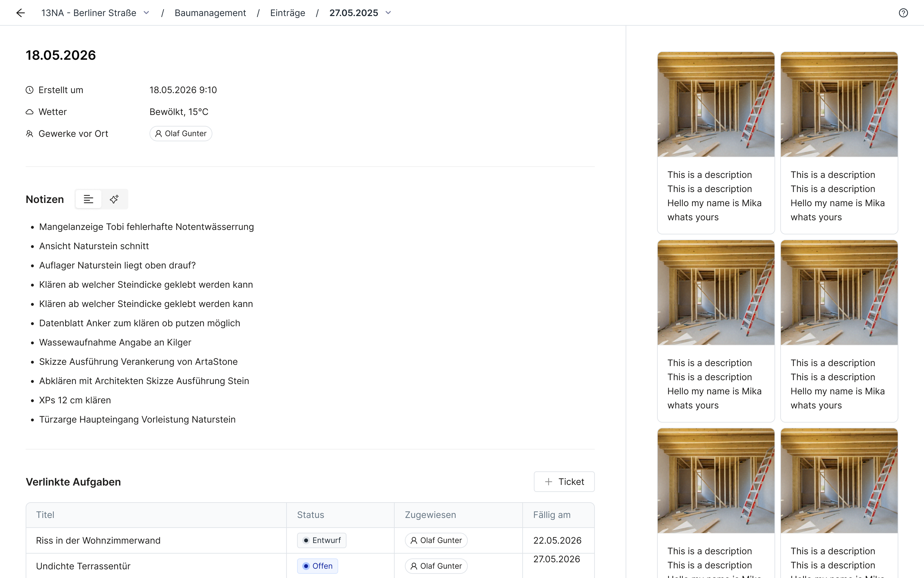Click the created time 18.05.2026 9:10

pos(183,90)
